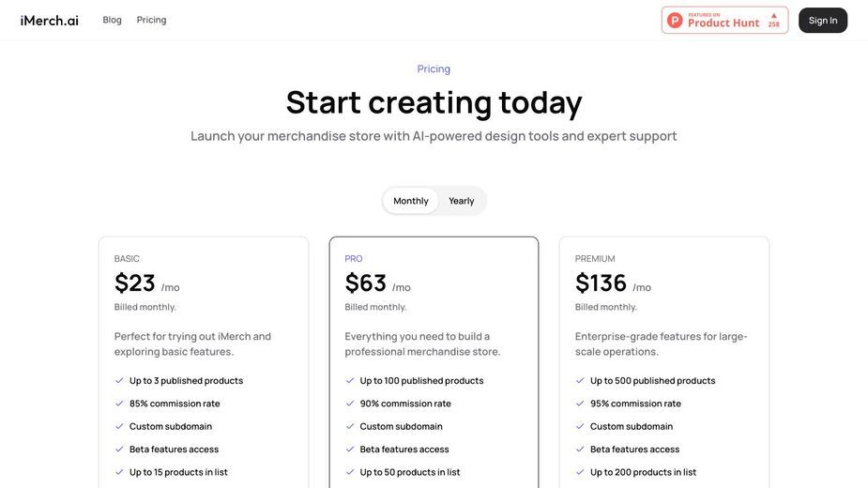The width and height of the screenshot is (868, 488).
Task: Click checkmark beside Basic Custom subdomain
Action: click(x=119, y=426)
